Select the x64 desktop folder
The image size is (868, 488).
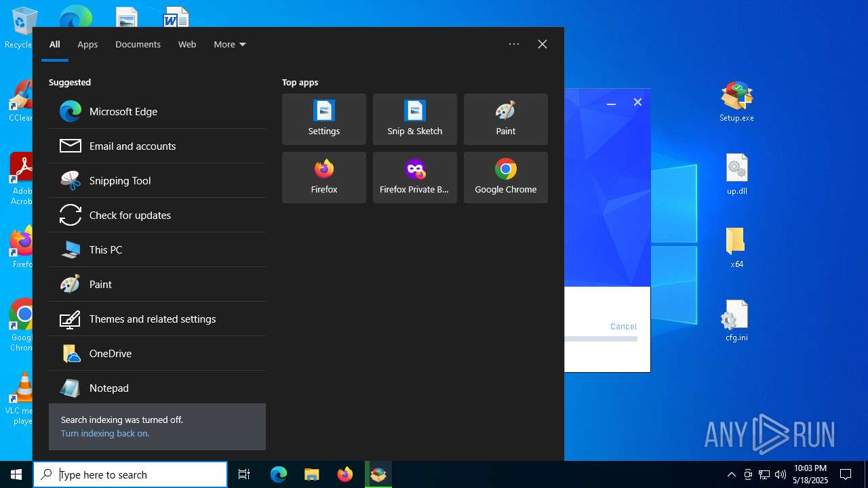pyautogui.click(x=737, y=247)
